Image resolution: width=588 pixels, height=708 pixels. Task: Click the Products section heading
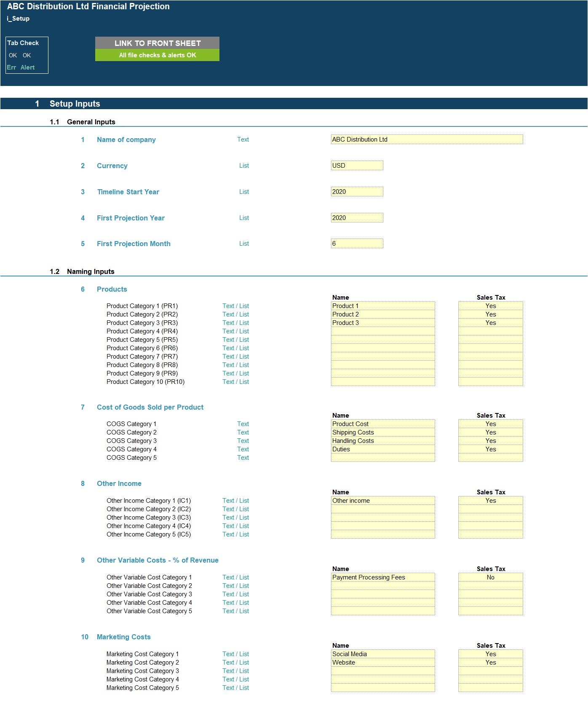tap(112, 289)
